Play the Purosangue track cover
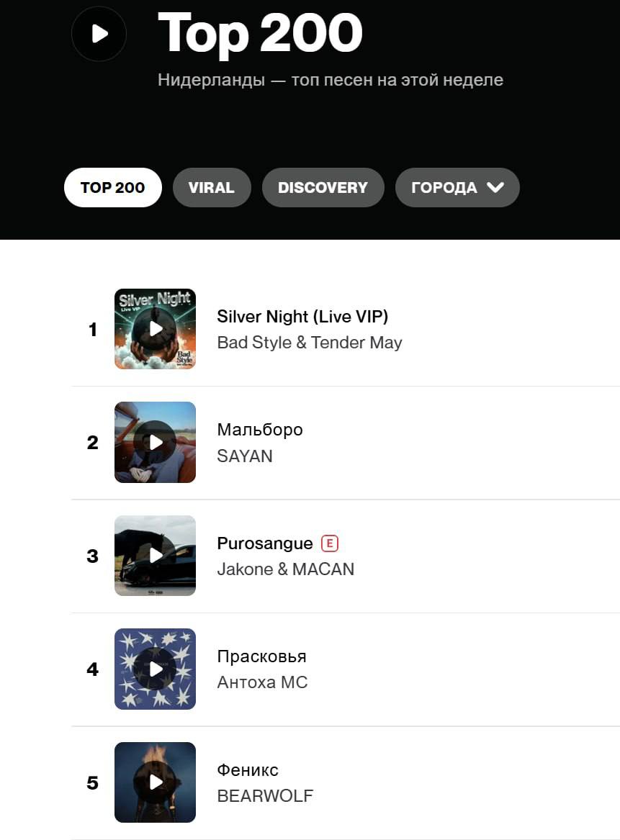The height and width of the screenshot is (840, 620). (x=156, y=556)
